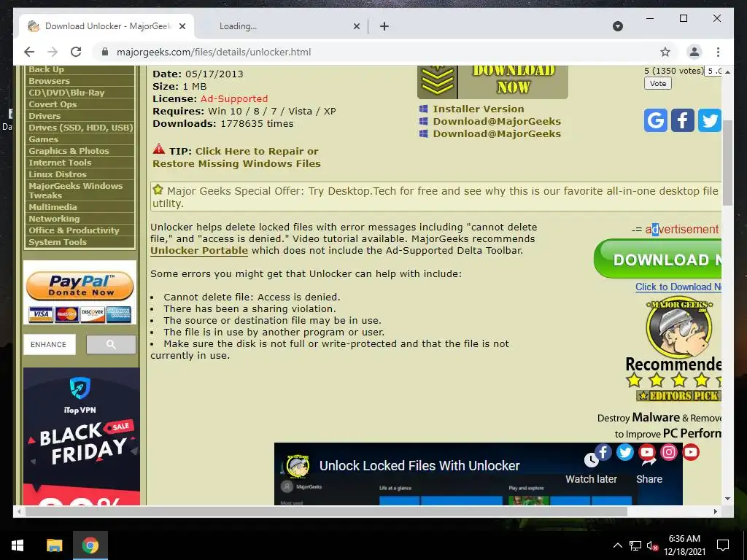This screenshot has width=747, height=560.
Task: Click the horizontal scrollbar right arrow
Action: tap(715, 511)
